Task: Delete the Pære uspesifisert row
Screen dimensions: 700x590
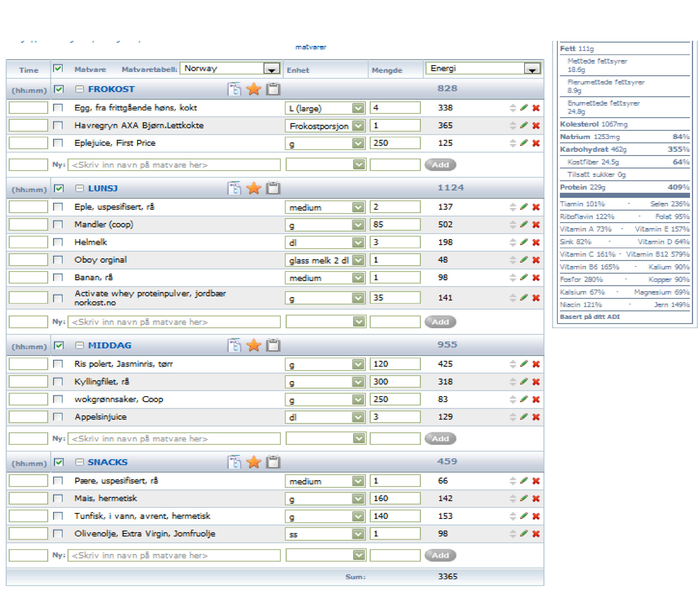Action: (536, 481)
